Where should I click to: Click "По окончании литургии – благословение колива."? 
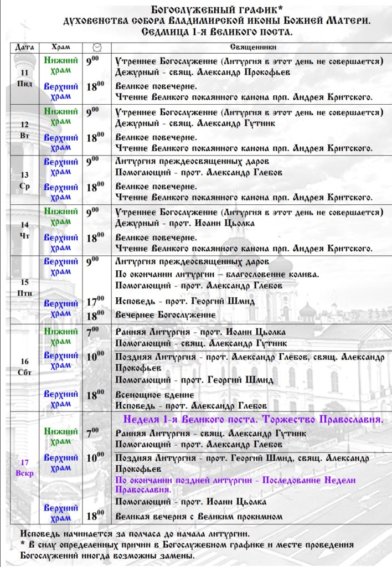click(217, 274)
